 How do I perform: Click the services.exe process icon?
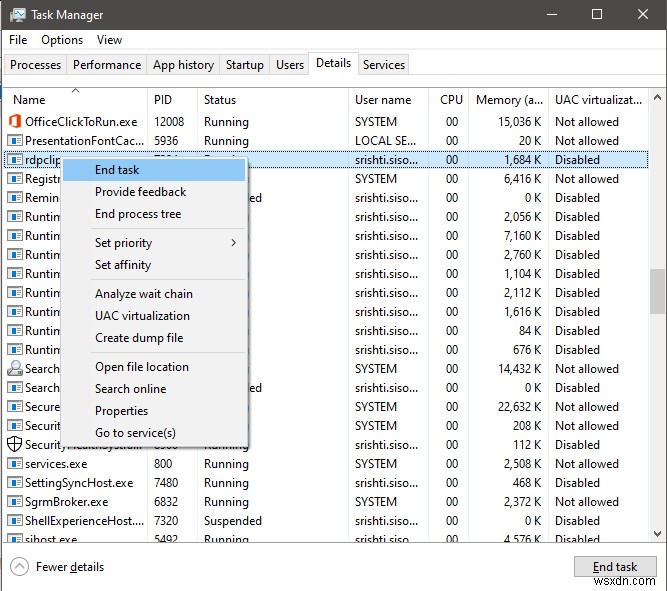(15, 464)
